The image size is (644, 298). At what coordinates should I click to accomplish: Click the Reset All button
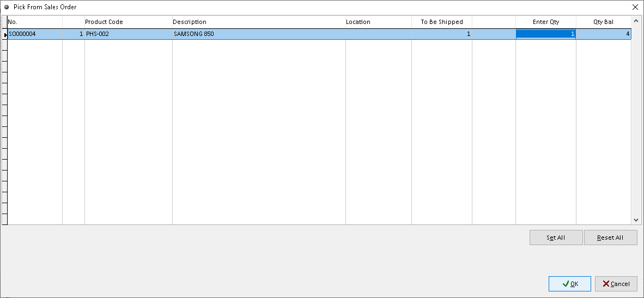[610, 238]
